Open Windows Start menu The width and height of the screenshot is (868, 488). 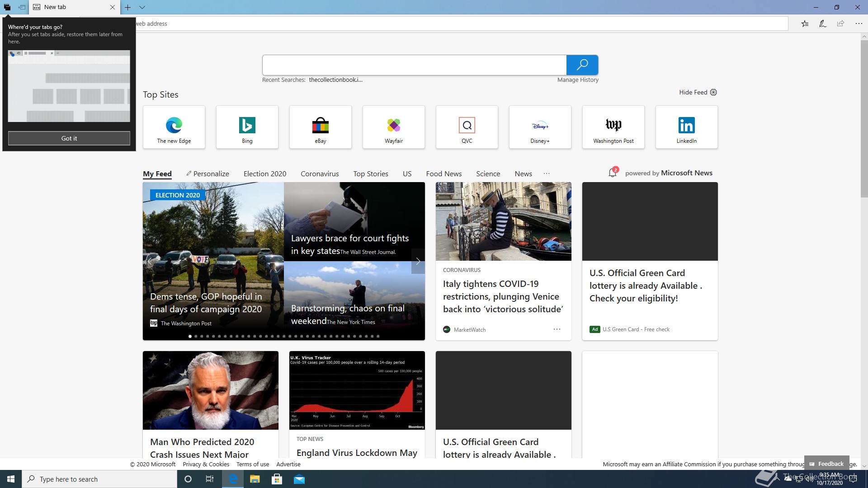(x=11, y=479)
